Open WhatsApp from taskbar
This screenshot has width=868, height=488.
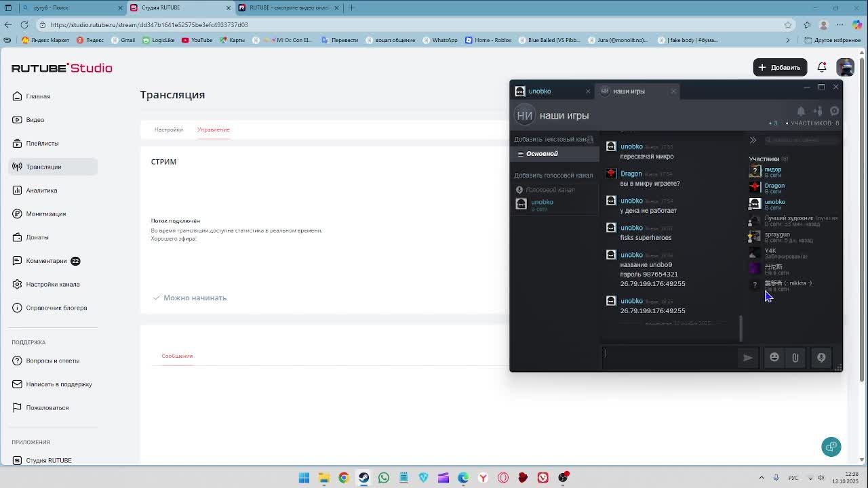coord(384,478)
